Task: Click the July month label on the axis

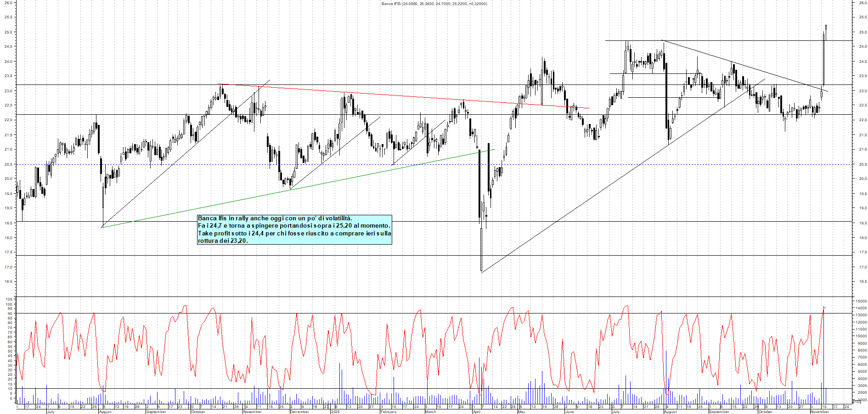Action: click(52, 411)
